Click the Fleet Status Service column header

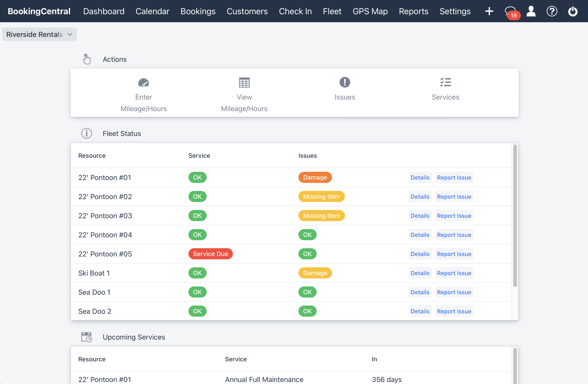tap(199, 155)
